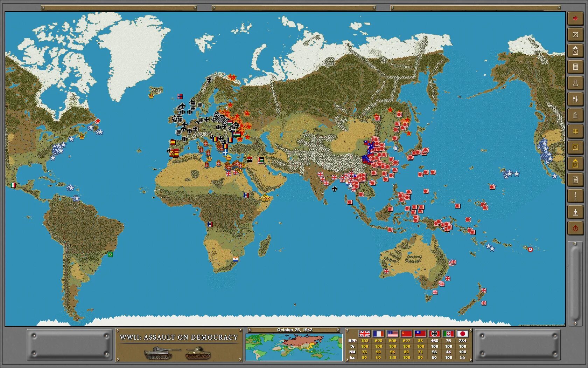The height and width of the screenshot is (368, 588).
Task: Click the world minimap overview
Action: point(294,347)
